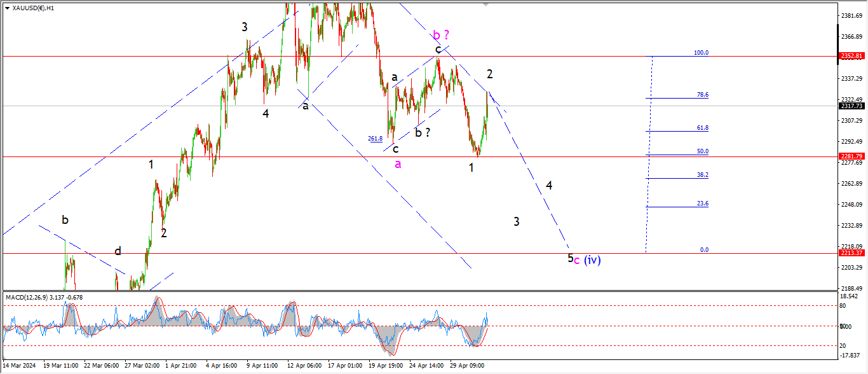Click the magenta "a" wave label
The width and height of the screenshot is (868, 374).
pos(398,164)
